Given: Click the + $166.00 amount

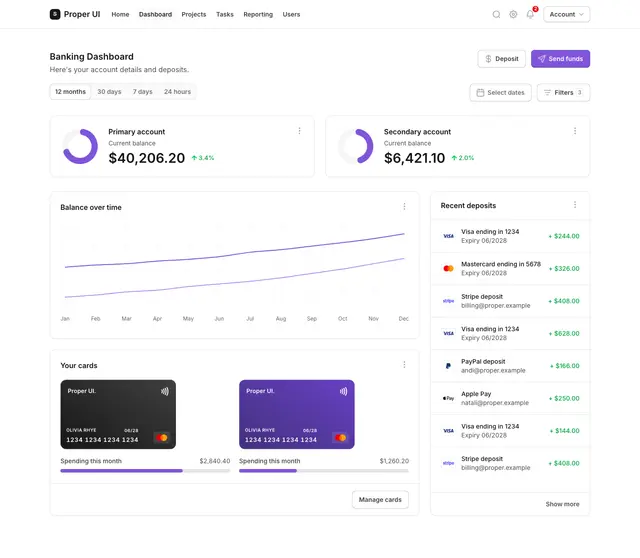Looking at the screenshot, I should [x=564, y=366].
